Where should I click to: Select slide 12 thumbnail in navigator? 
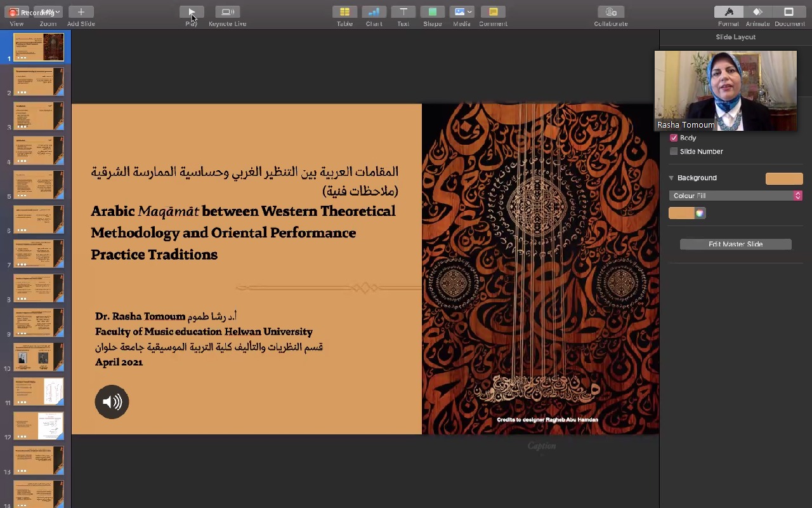(x=39, y=425)
